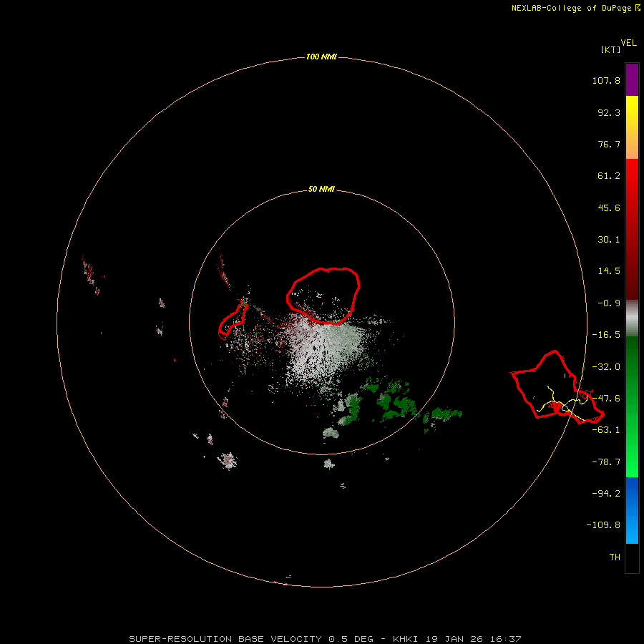Image resolution: width=644 pixels, height=644 pixels.
Task: Click the -0.9 velocity scale value
Action: (609, 303)
